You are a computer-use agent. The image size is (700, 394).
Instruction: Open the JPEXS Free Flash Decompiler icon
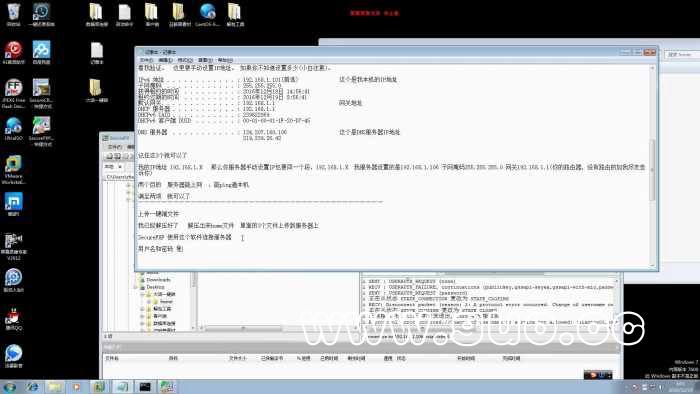(13, 93)
